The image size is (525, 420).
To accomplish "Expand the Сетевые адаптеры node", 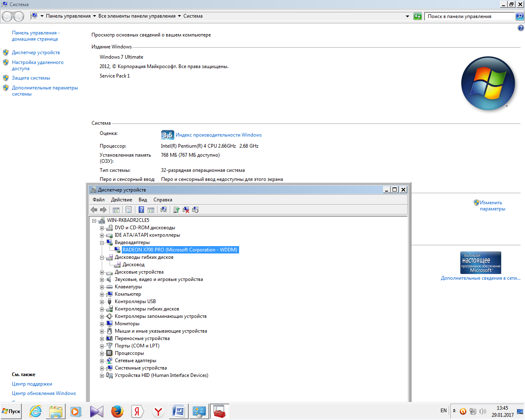I will pos(102,361).
